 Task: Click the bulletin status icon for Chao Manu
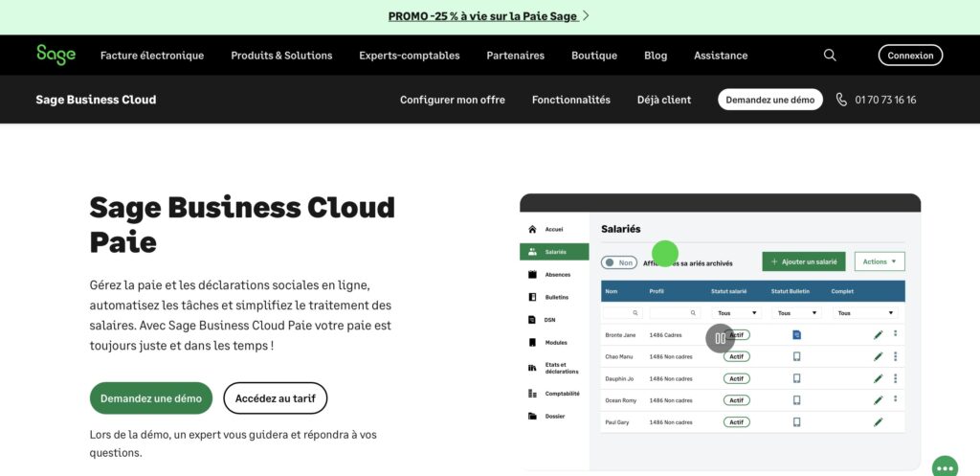pos(796,356)
